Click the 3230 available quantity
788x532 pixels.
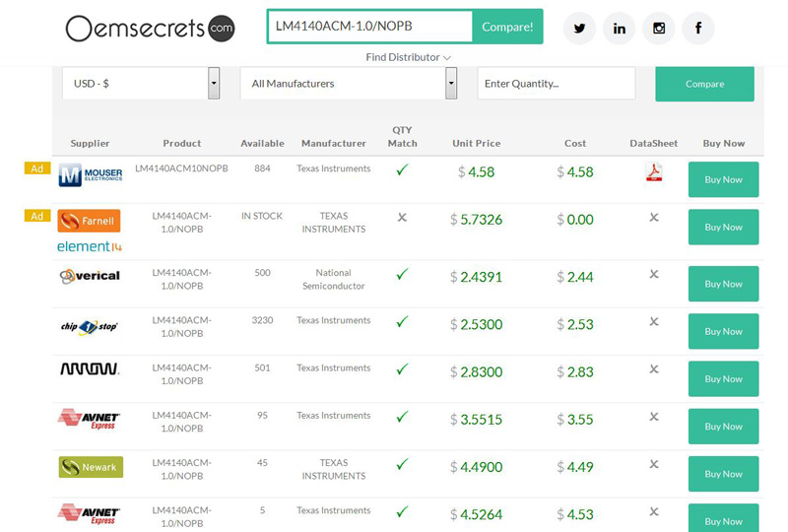(262, 320)
